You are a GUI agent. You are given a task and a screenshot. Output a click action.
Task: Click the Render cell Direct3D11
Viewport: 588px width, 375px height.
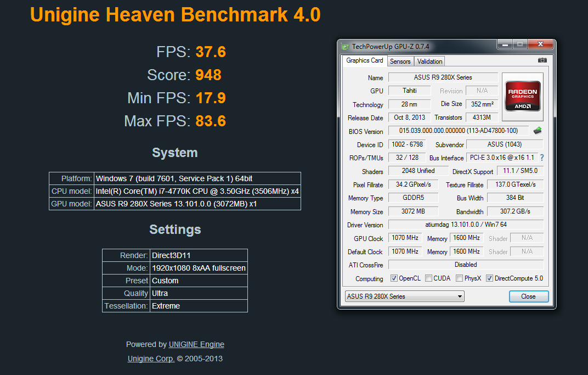(199, 255)
